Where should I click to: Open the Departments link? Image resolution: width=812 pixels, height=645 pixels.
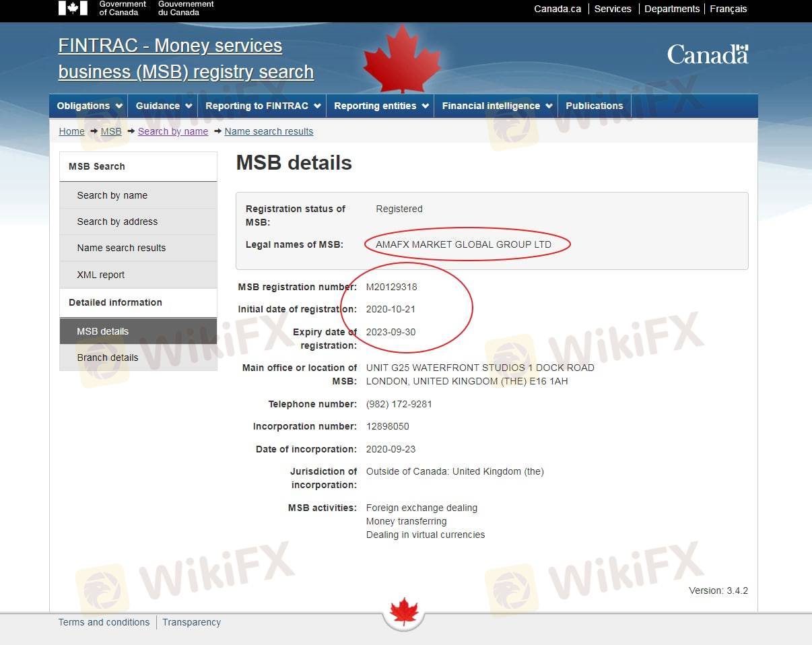pyautogui.click(x=672, y=9)
